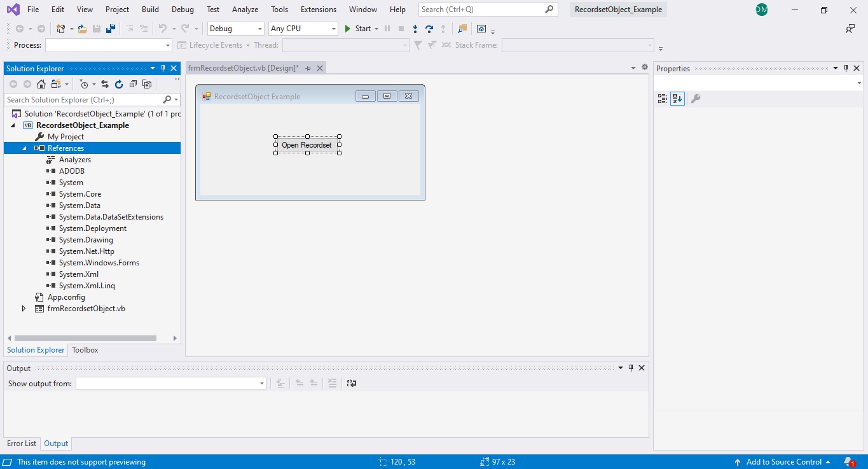868x469 pixels.
Task: Toggle Break All on the debug toolbar
Action: point(387,29)
